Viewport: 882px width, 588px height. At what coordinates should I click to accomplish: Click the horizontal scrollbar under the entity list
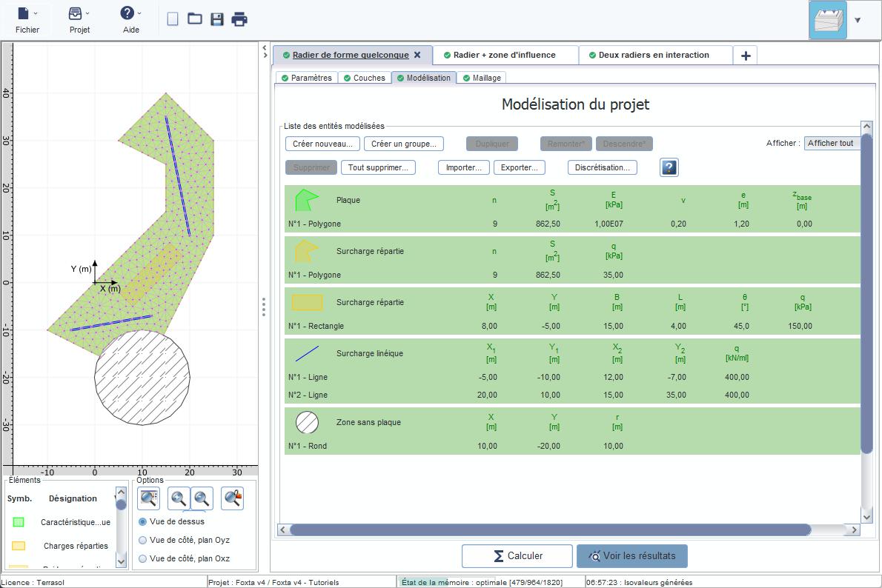[550, 530]
